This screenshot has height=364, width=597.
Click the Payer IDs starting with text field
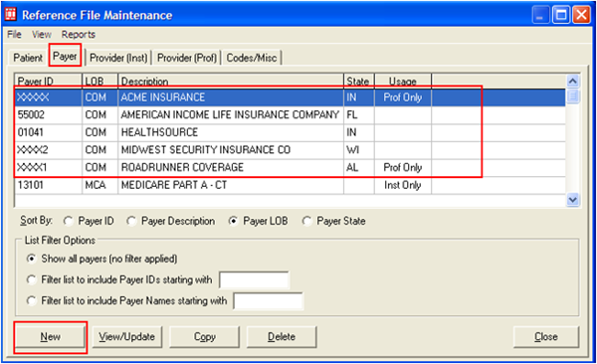tap(254, 280)
